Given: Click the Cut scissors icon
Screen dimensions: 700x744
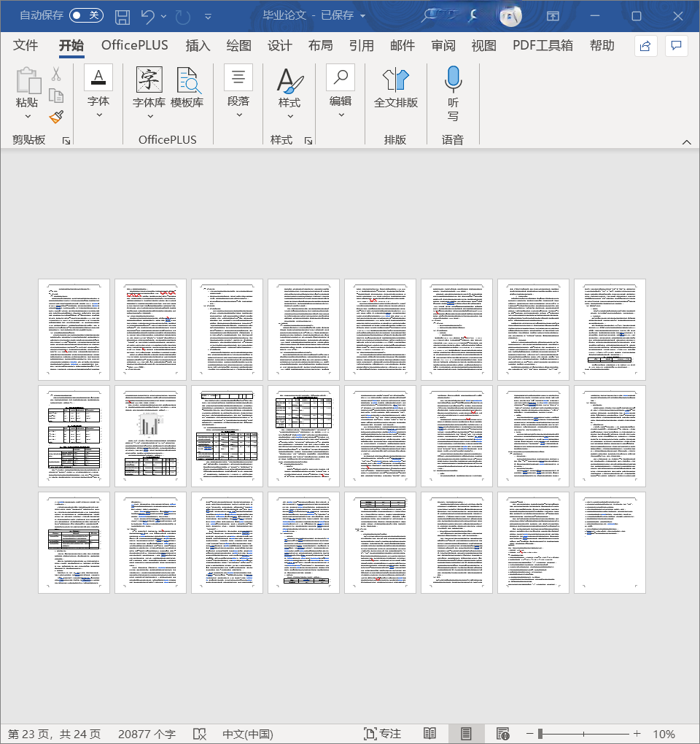Looking at the screenshot, I should (56, 74).
